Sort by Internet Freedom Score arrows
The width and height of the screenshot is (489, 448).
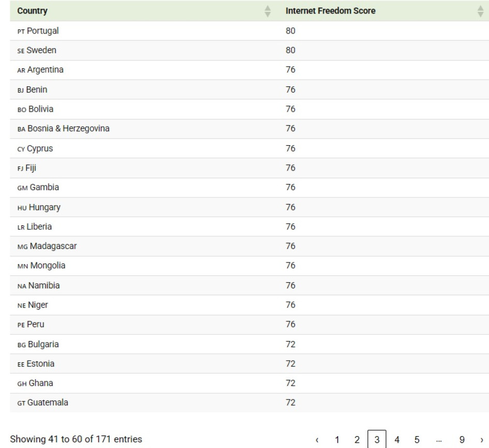click(479, 10)
